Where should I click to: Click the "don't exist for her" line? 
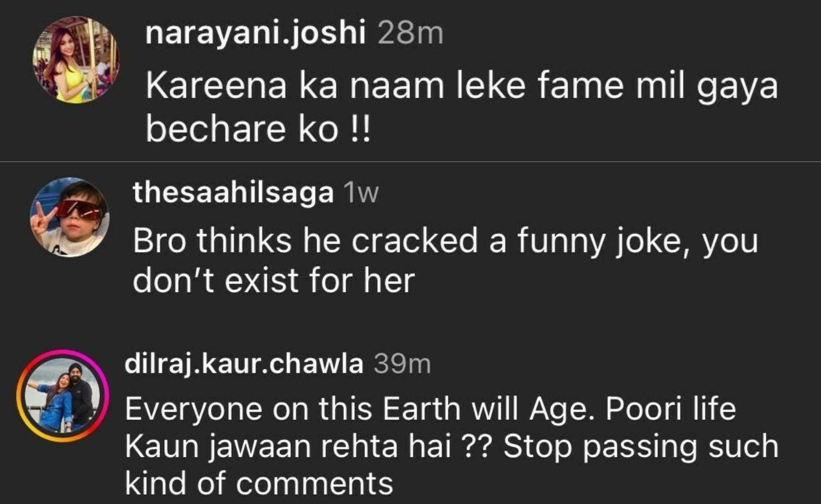pos(273,280)
